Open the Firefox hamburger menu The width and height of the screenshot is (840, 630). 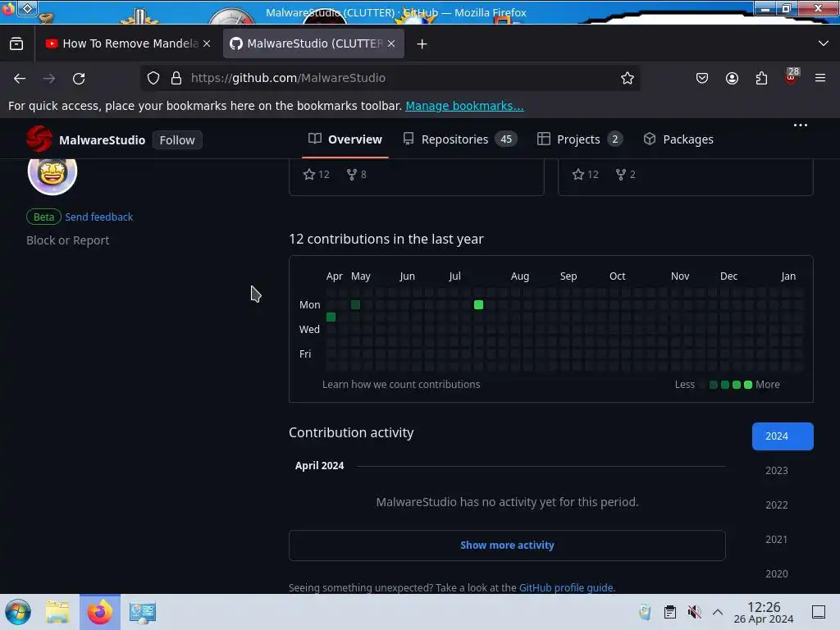(820, 78)
